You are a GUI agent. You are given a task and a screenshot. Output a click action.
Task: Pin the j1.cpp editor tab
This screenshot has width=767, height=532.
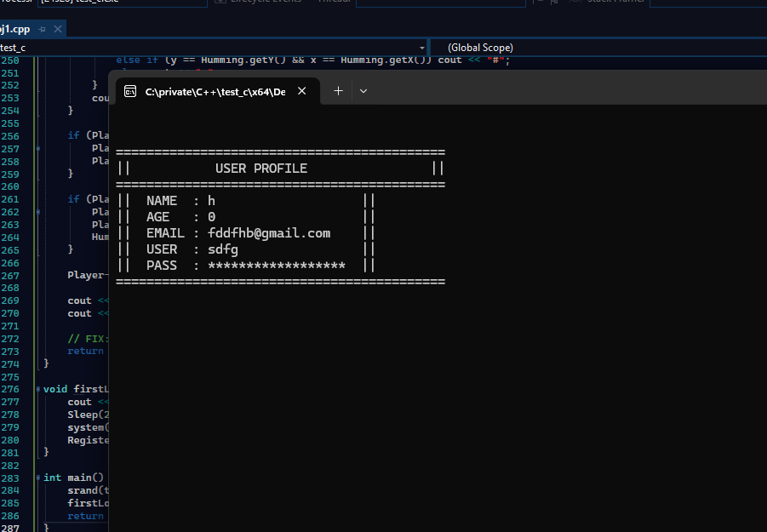click(x=42, y=29)
